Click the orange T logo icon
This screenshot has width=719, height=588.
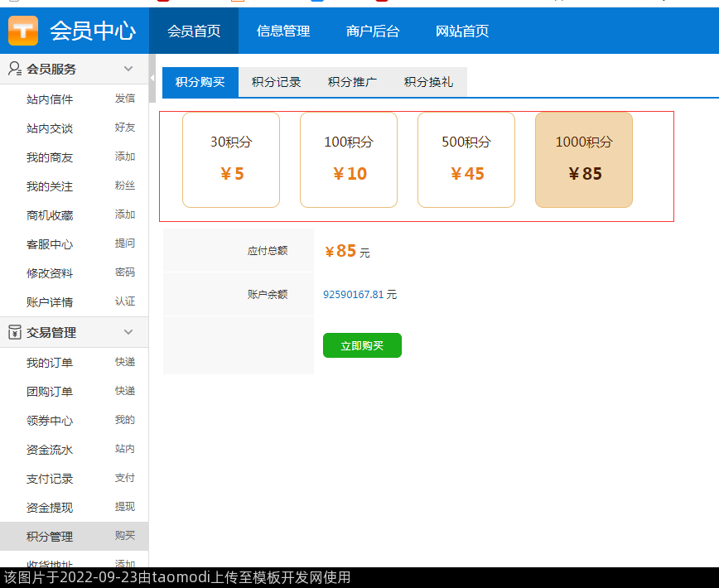click(23, 31)
